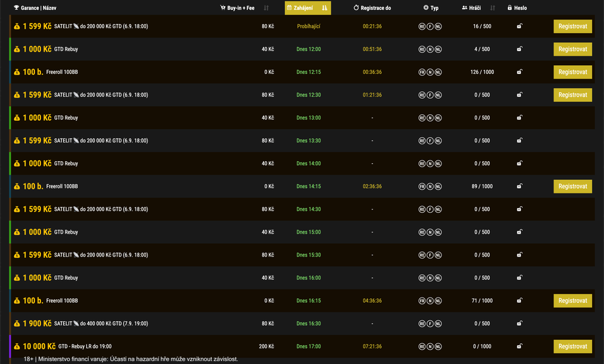The width and height of the screenshot is (604, 364).
Task: Click N type icon in Dnes 13:00 row
Action: 430,118
